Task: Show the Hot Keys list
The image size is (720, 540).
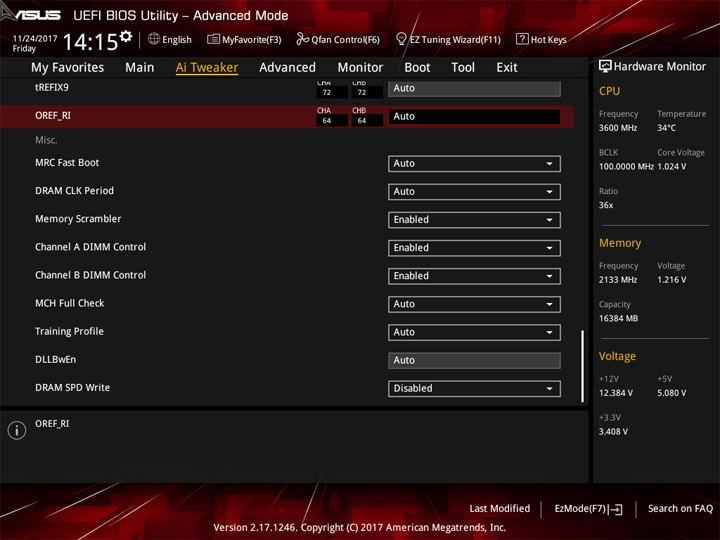Action: [x=541, y=39]
